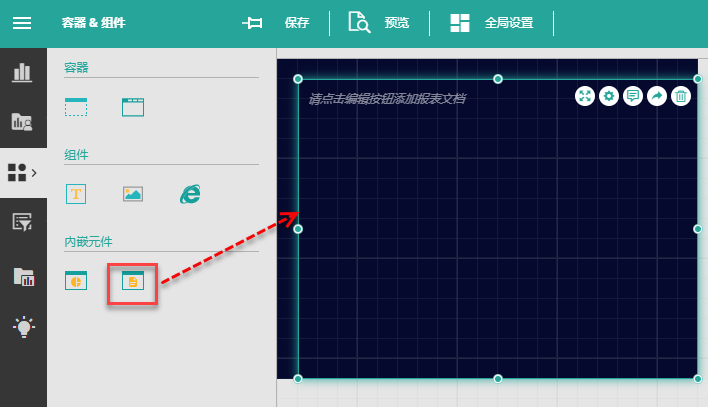708x407 pixels.
Task: Click the placeholder text 请点击编辑按钮添加报表文档
Action: tap(387, 98)
